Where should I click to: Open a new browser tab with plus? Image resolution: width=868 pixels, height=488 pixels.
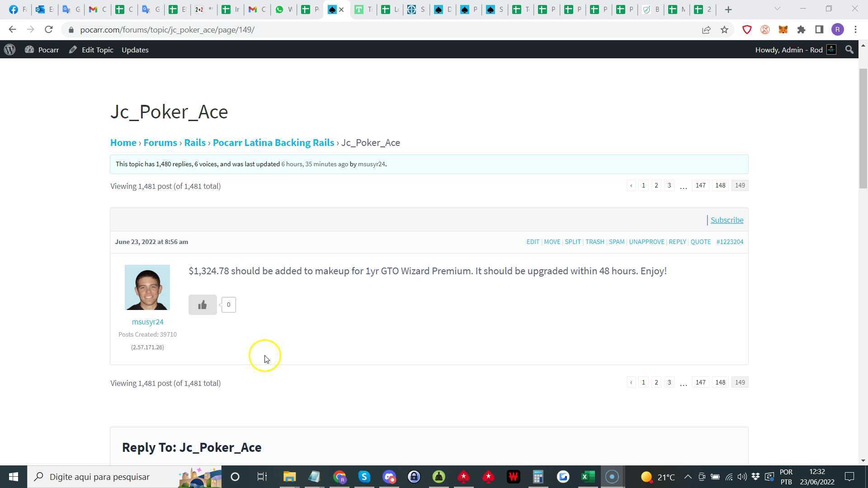(x=728, y=9)
